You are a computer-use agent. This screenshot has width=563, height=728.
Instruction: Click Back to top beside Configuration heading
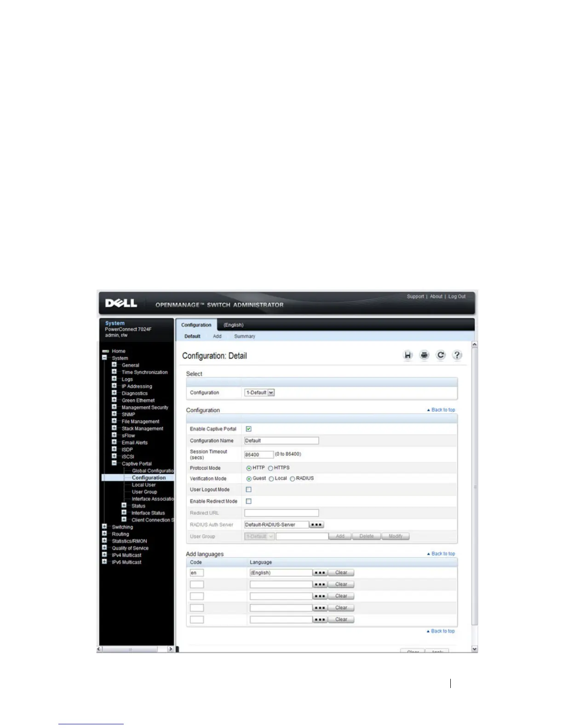[x=441, y=410]
